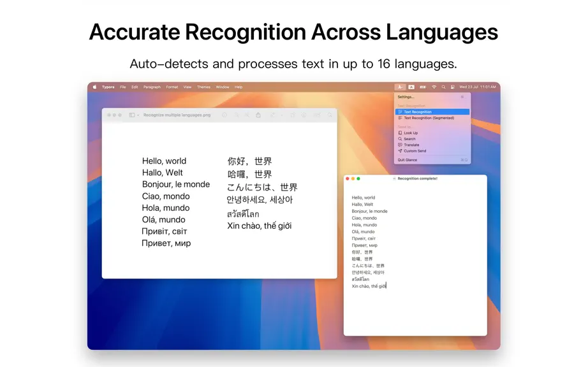This screenshot has width=588, height=367.
Task: Close the Recognition complete! window
Action: [348, 178]
